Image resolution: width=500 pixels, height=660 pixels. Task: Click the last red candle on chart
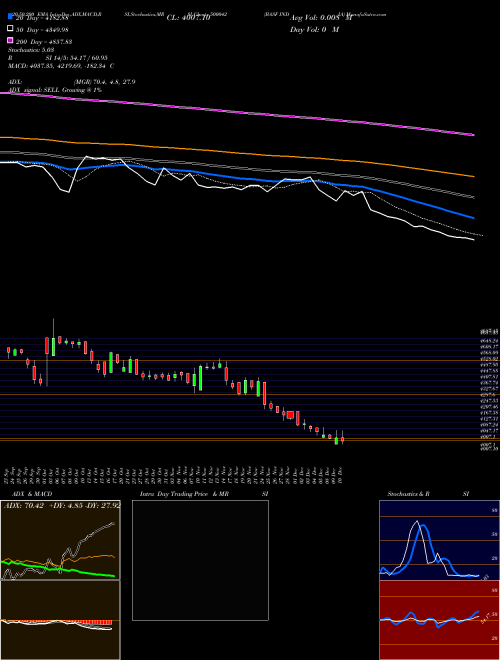343,439
